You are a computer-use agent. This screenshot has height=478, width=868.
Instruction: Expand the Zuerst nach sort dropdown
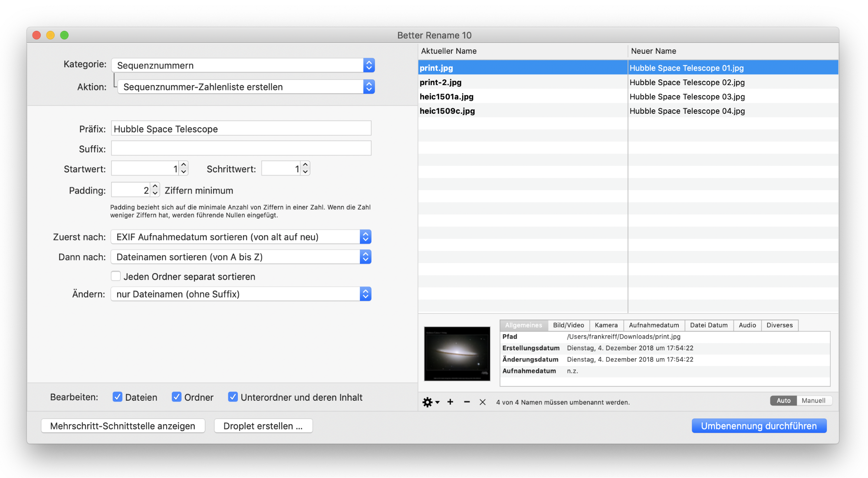pyautogui.click(x=241, y=237)
